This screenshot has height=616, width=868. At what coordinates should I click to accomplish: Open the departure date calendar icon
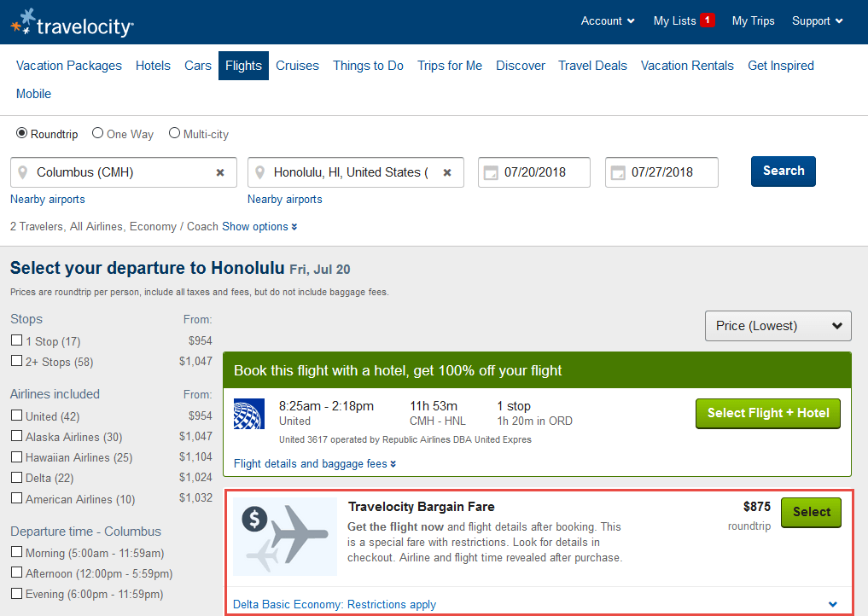tap(491, 172)
